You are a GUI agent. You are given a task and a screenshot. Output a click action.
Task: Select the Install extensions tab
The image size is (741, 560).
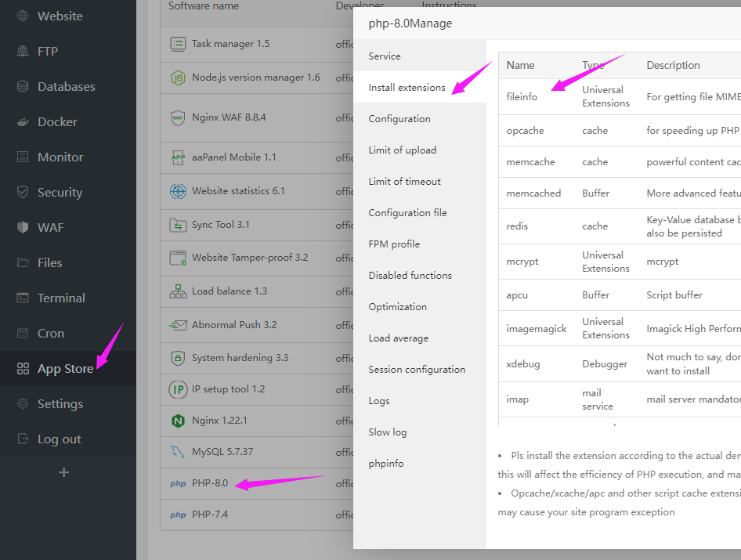[x=420, y=88]
